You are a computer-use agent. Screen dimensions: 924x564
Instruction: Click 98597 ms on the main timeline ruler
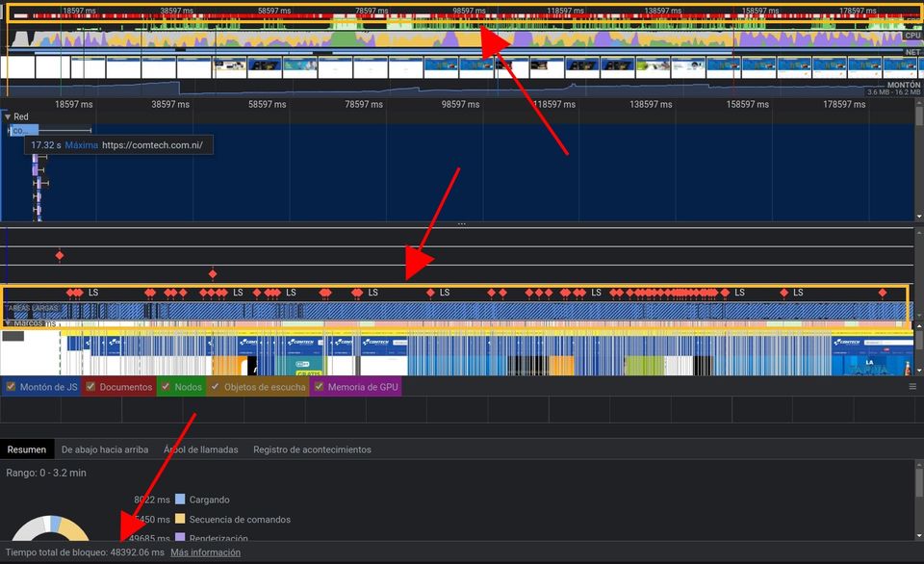point(460,104)
